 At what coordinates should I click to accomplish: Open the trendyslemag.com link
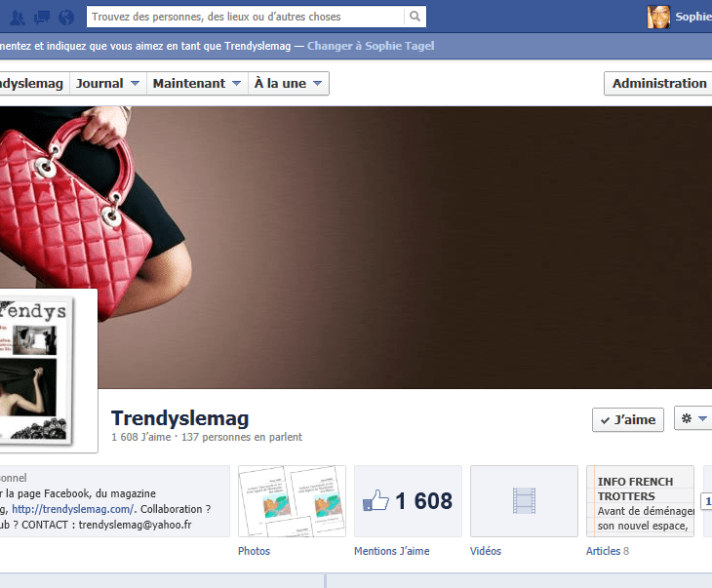72,509
